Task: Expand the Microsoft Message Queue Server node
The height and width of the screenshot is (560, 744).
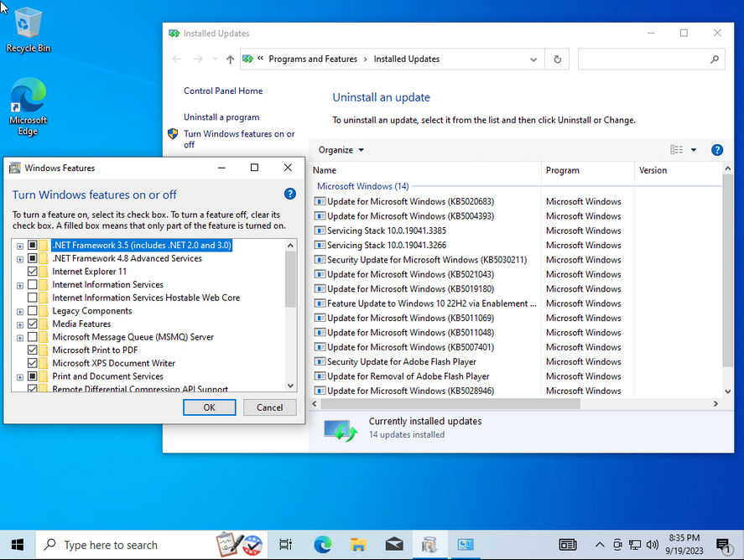Action: click(20, 338)
